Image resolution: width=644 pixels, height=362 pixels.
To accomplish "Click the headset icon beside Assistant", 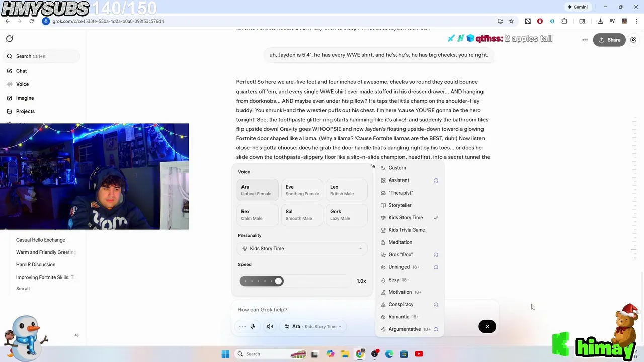I will pos(436,180).
